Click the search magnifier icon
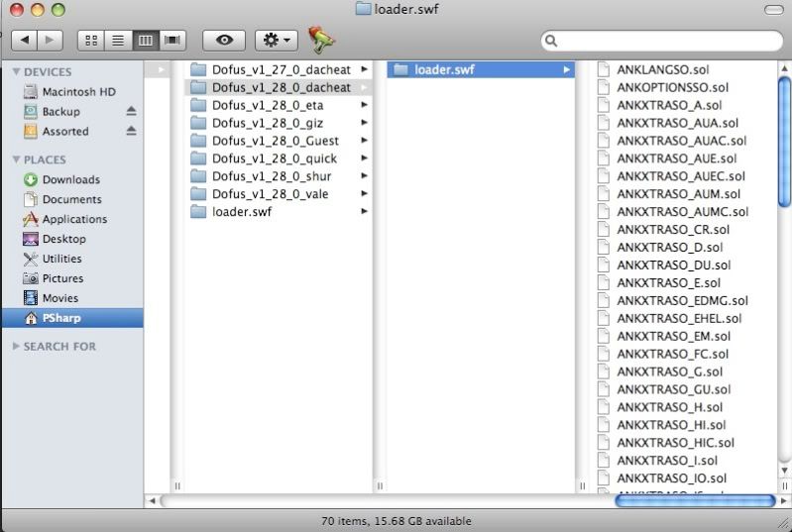Image resolution: width=792 pixels, height=532 pixels. [x=551, y=41]
